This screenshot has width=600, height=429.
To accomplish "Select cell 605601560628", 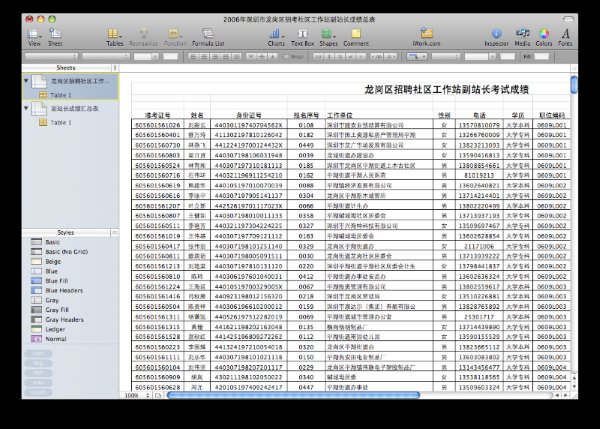I will click(157, 387).
